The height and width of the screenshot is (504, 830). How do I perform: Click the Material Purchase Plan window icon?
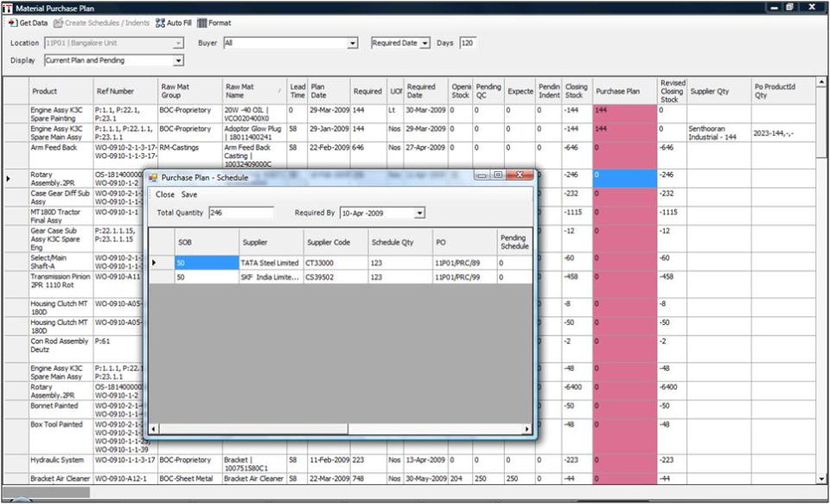tap(8, 8)
